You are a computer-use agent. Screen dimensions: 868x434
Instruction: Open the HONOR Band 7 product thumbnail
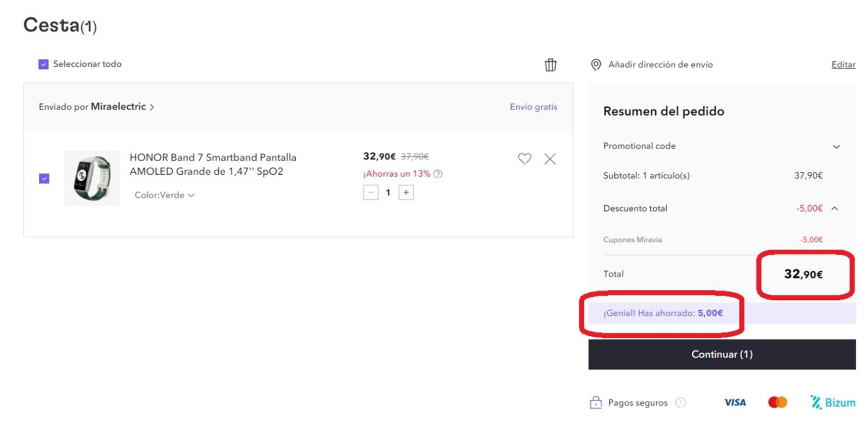pos(92,178)
